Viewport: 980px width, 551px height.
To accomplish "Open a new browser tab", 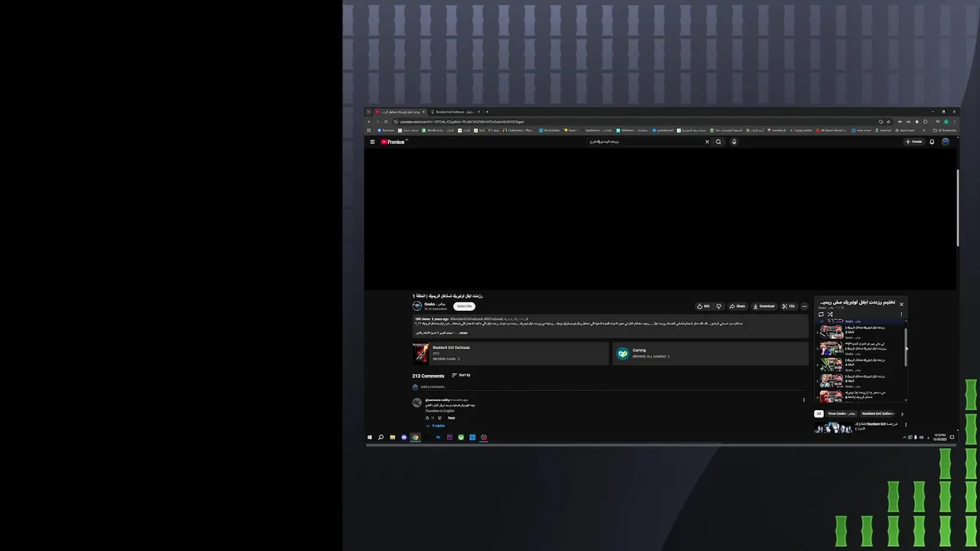I will tap(487, 112).
